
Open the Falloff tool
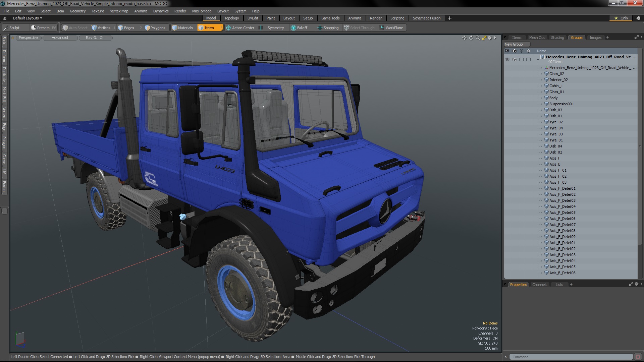click(299, 28)
